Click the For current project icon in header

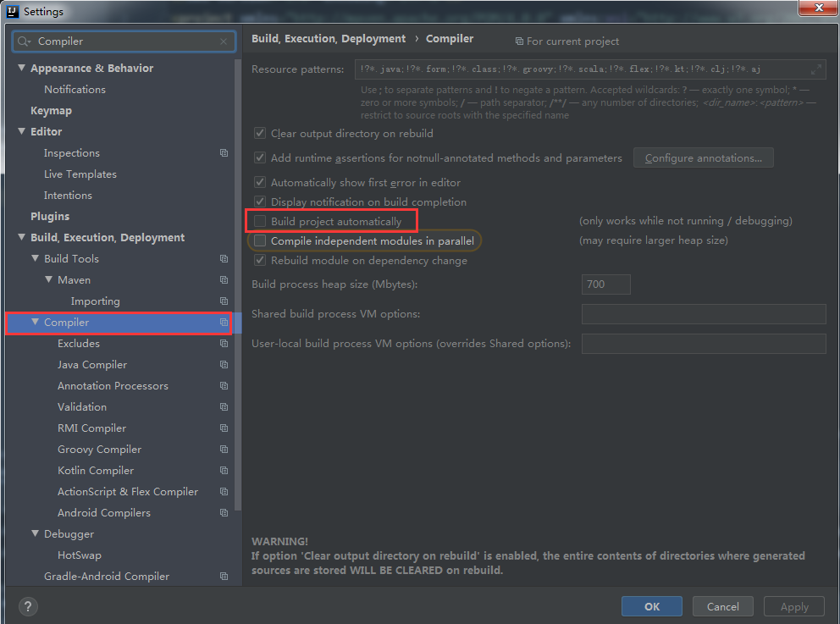click(x=519, y=41)
